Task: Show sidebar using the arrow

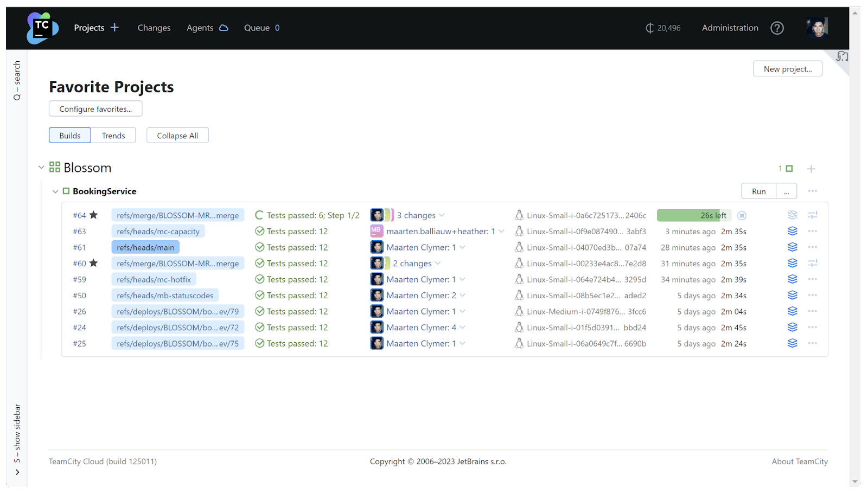Action: tap(17, 472)
